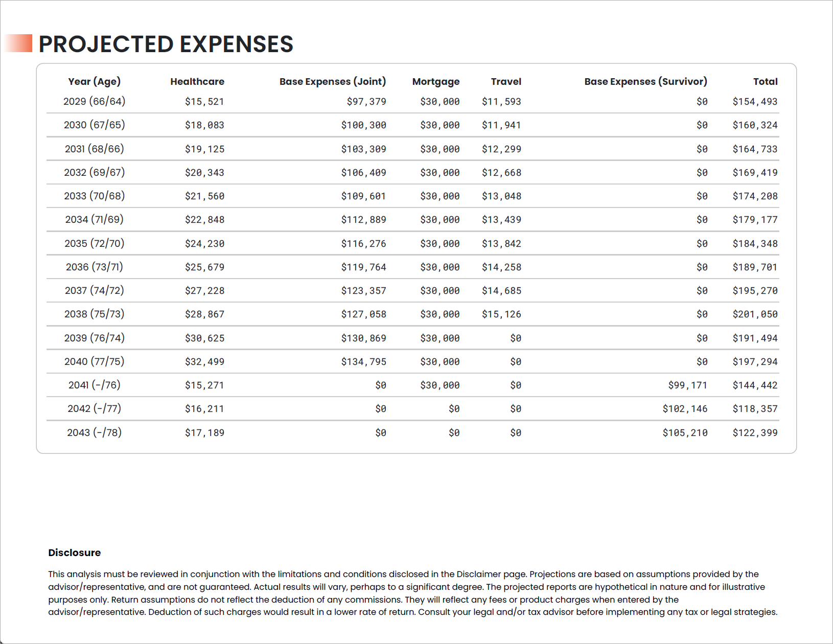Select the Travel column header
The image size is (833, 644).
(506, 81)
